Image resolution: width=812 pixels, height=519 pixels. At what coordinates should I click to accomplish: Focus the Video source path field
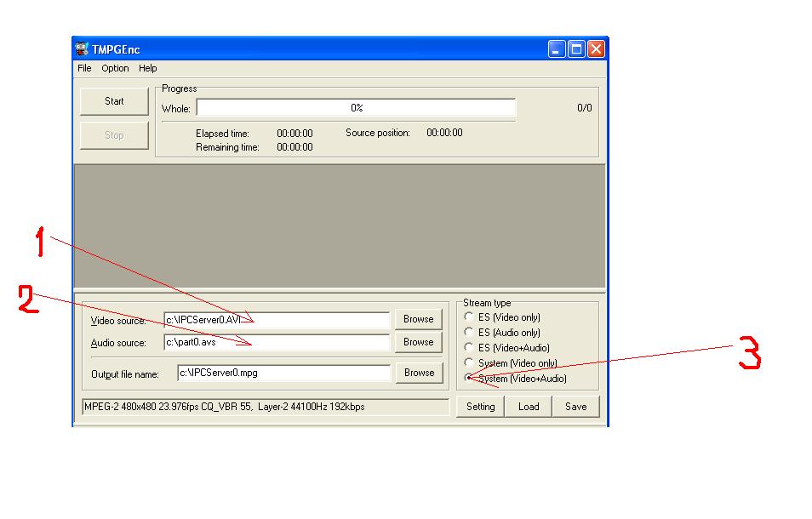click(277, 320)
